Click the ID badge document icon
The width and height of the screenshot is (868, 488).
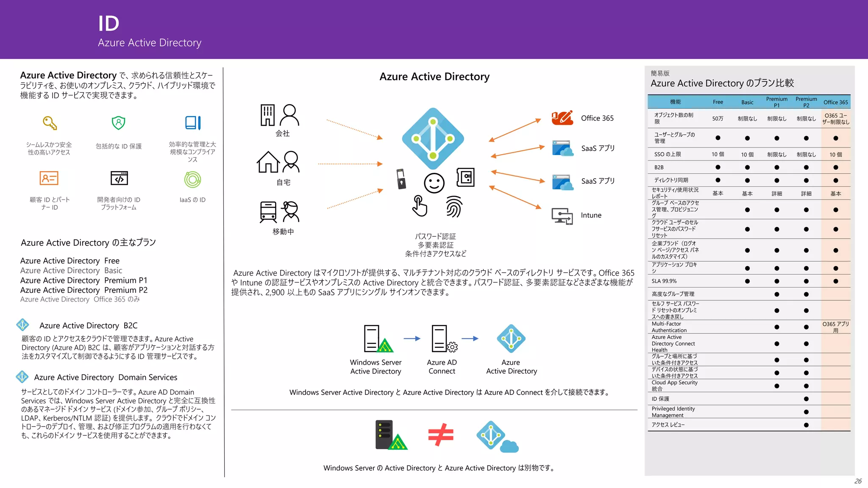point(465,177)
